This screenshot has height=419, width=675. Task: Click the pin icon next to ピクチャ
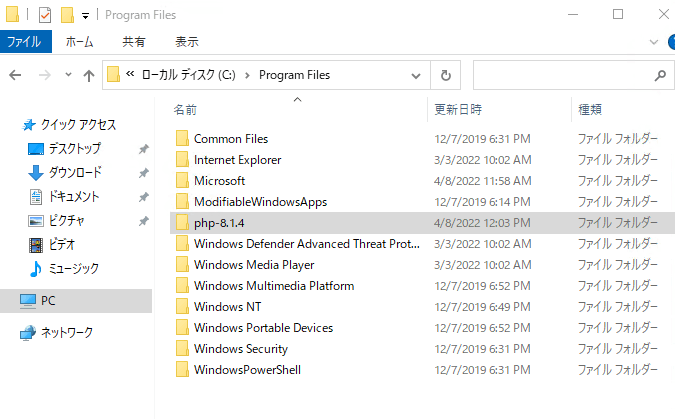[x=143, y=221]
